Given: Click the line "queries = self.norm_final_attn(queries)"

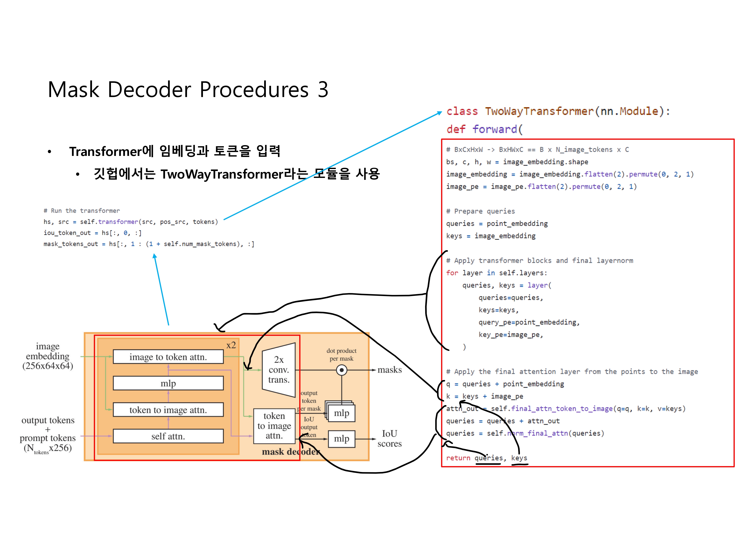Looking at the screenshot, I should point(525,433).
